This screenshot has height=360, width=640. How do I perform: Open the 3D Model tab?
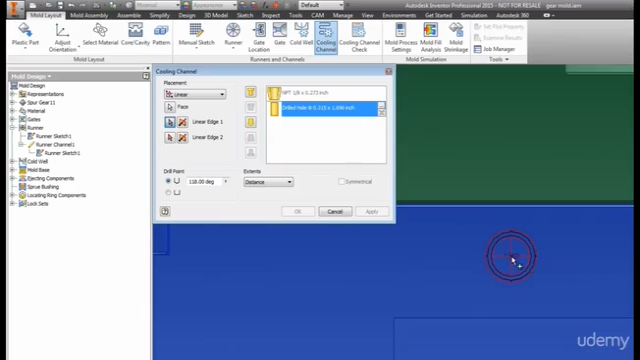[x=216, y=16]
